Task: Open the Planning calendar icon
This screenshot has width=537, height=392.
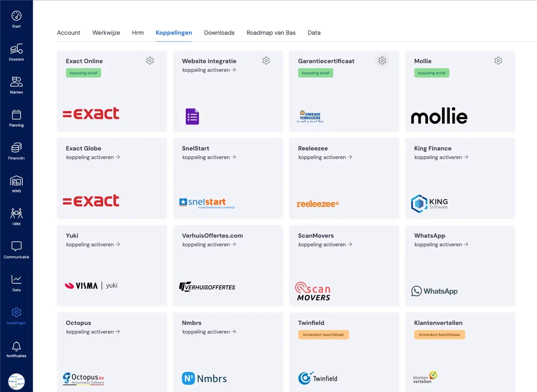Action: 17,115
